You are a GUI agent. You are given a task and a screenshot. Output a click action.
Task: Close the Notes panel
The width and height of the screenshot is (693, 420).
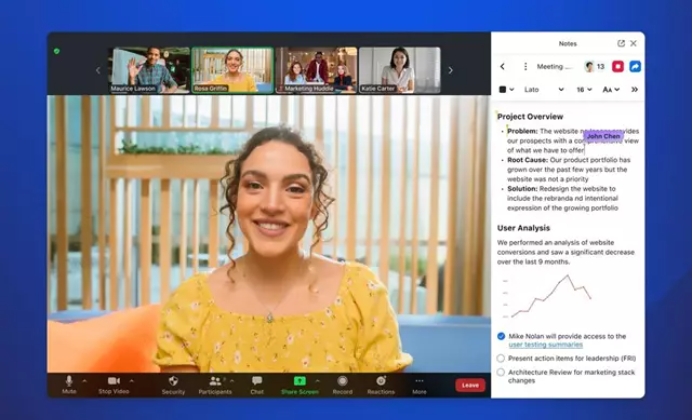click(633, 43)
